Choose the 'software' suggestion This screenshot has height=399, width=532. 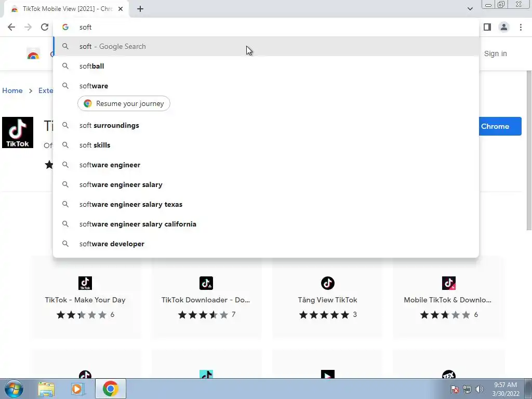tap(266, 86)
